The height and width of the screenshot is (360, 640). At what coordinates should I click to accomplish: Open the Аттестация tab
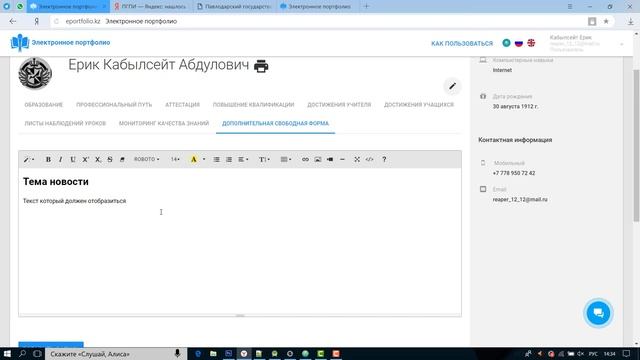point(182,105)
